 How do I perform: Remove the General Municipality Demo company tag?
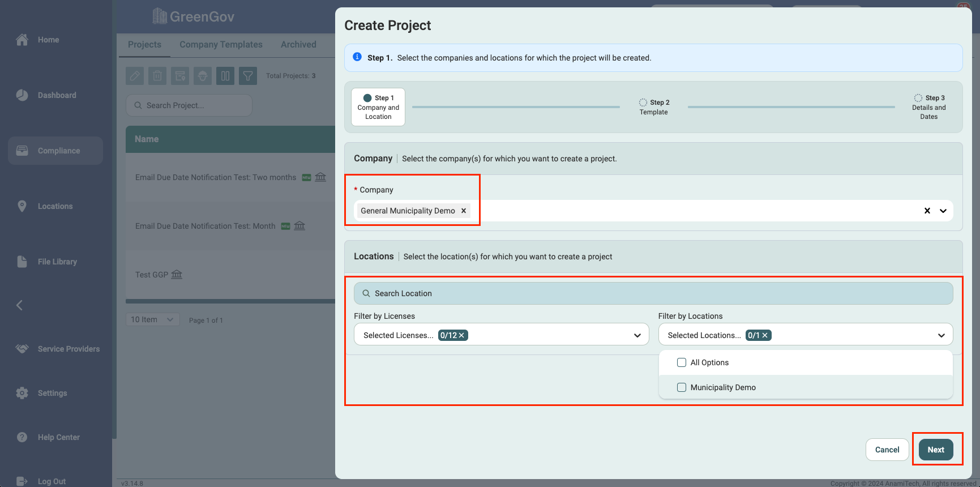click(464, 211)
